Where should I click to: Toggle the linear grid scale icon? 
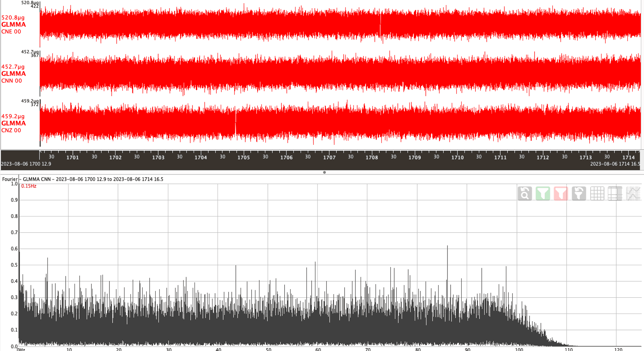tap(597, 194)
